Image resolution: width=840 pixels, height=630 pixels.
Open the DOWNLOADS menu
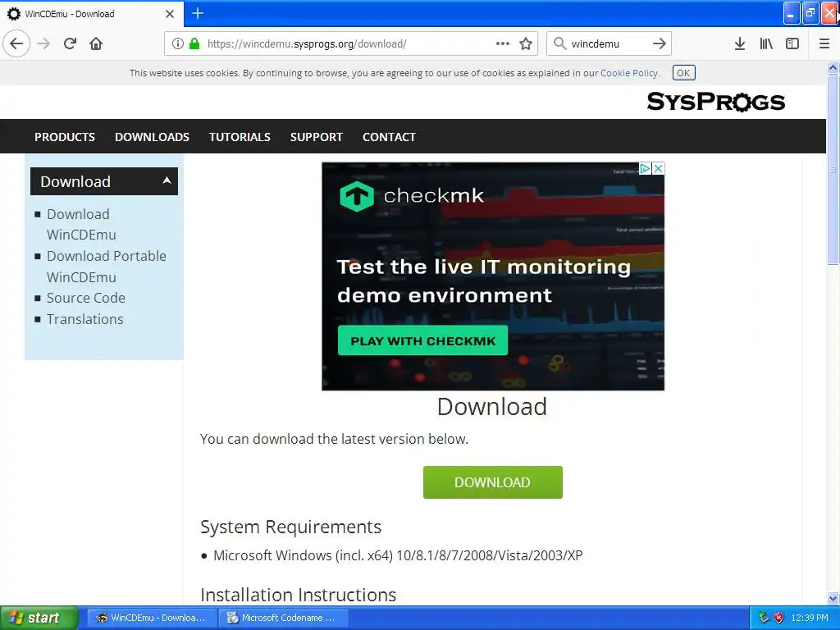point(152,137)
